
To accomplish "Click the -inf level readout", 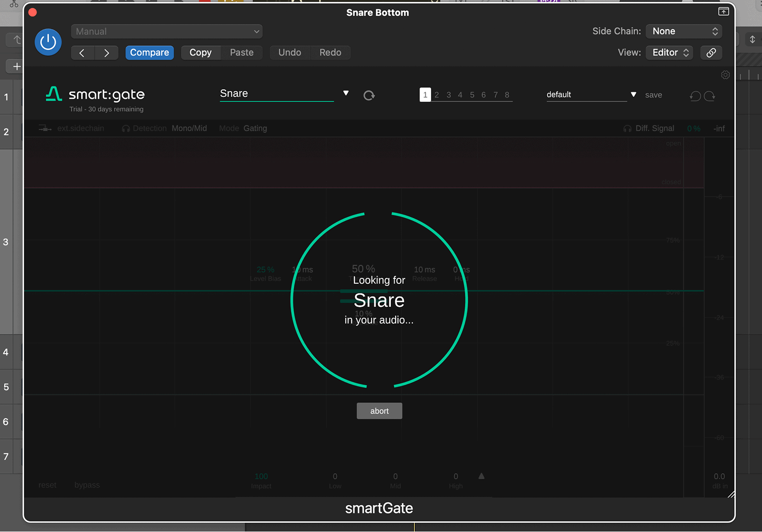I will [x=719, y=129].
